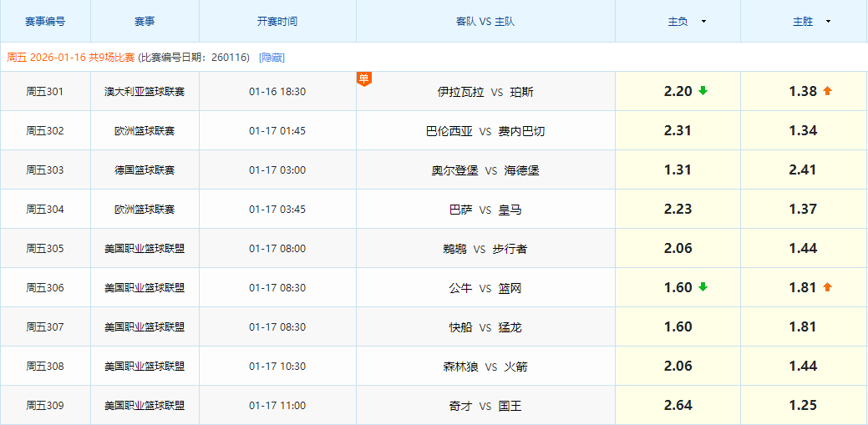
Task: Click team name 珀斯
Action: 522,92
